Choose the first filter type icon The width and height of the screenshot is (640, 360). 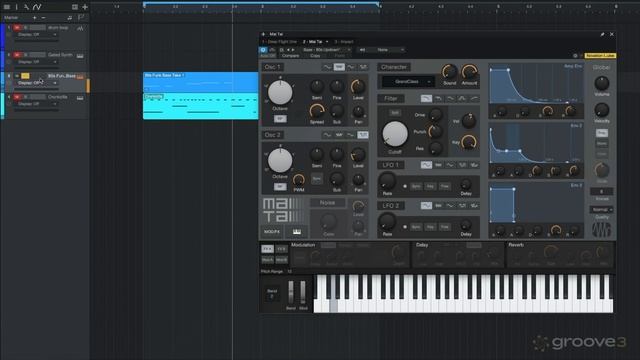click(x=426, y=98)
